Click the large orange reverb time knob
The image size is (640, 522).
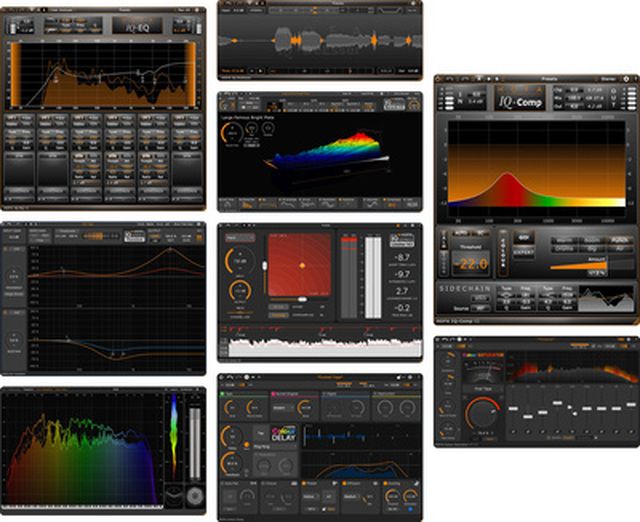coord(231,133)
